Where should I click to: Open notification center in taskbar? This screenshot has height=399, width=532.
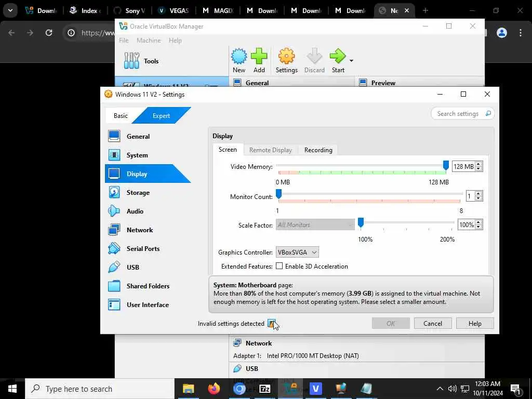[x=515, y=389]
